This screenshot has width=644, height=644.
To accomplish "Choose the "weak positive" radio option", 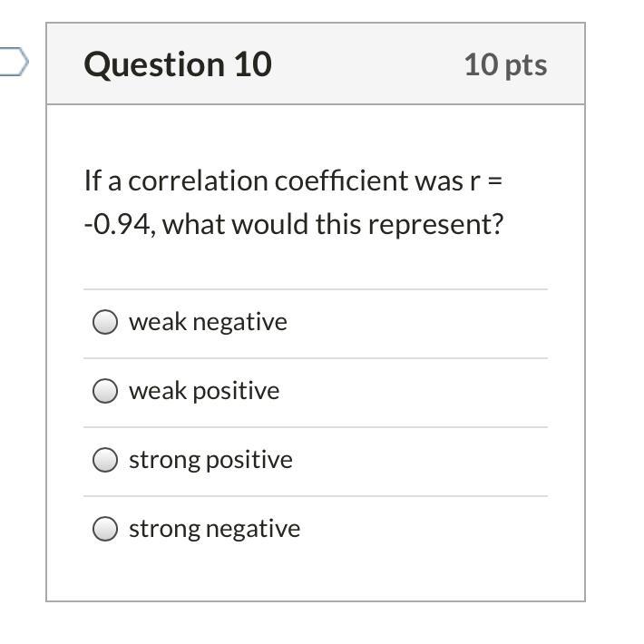I will coord(105,391).
